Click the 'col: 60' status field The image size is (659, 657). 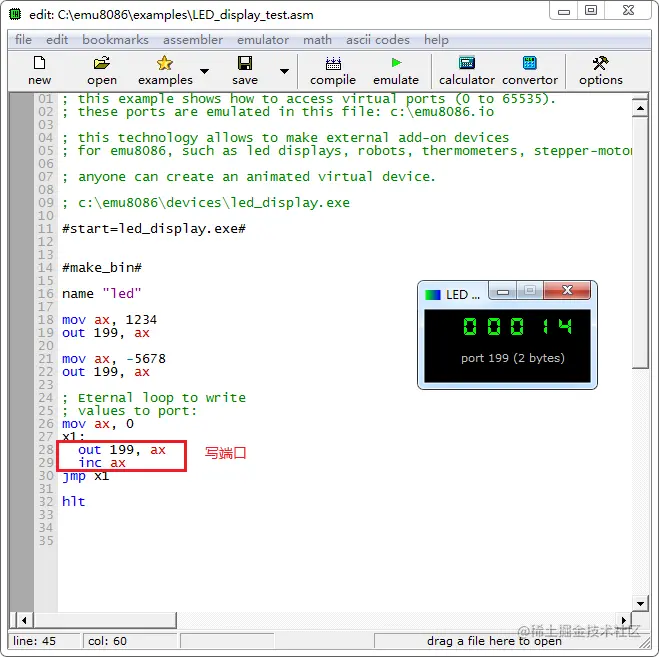pos(129,641)
